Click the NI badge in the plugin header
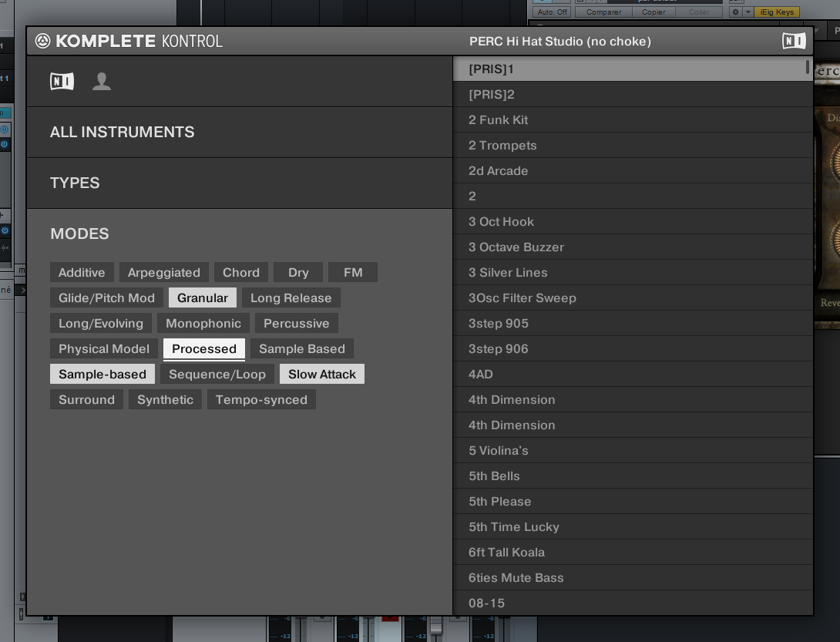This screenshot has height=642, width=840. [793, 40]
